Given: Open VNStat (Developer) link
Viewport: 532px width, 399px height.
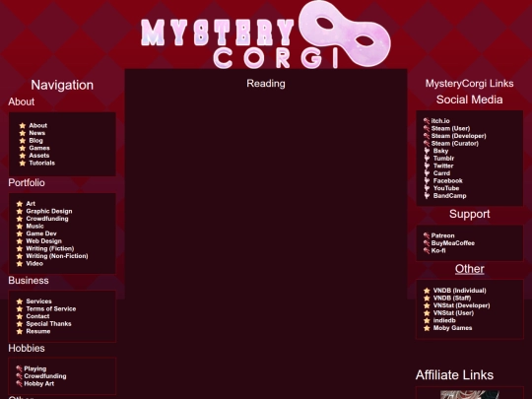Looking at the screenshot, I should [461, 305].
